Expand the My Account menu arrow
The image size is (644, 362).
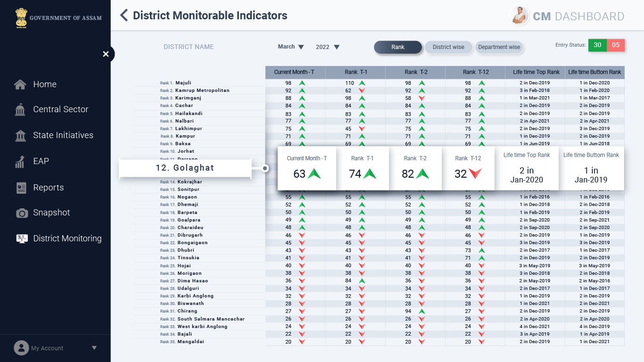pyautogui.click(x=94, y=348)
